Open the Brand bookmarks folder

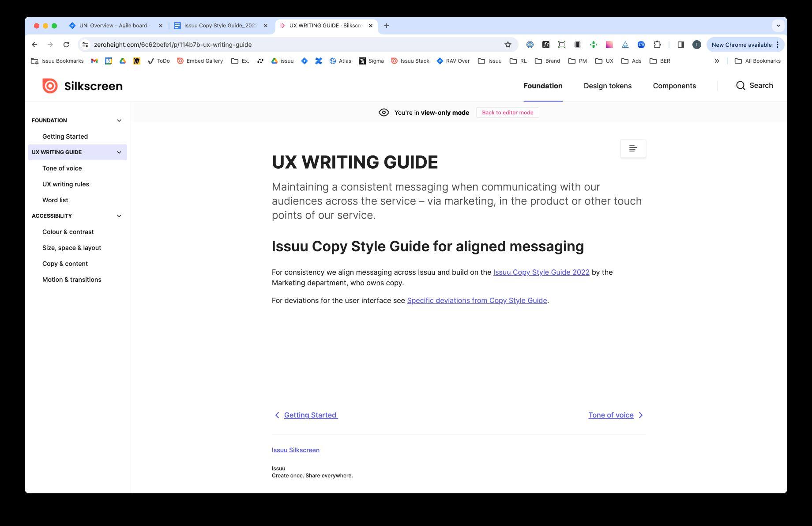548,61
